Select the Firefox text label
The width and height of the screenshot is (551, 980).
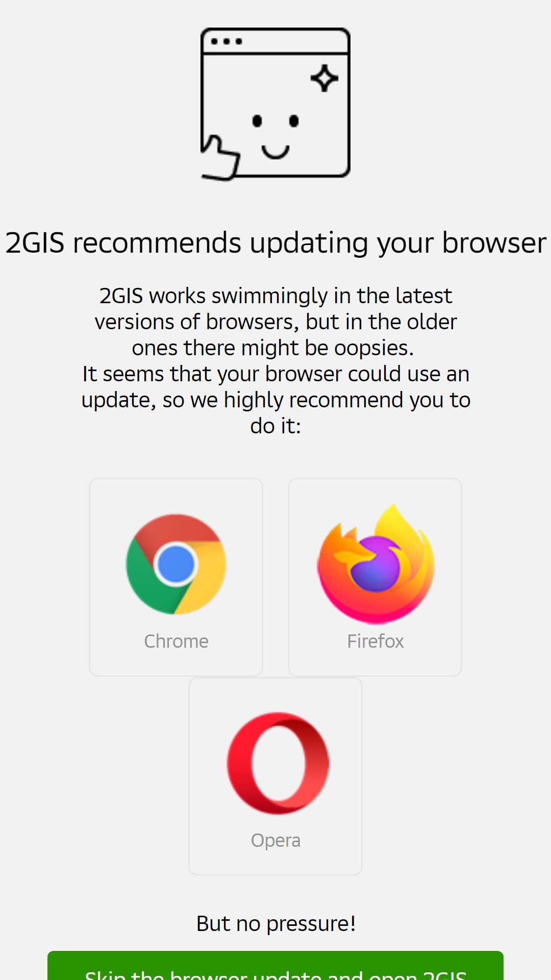[x=375, y=641]
